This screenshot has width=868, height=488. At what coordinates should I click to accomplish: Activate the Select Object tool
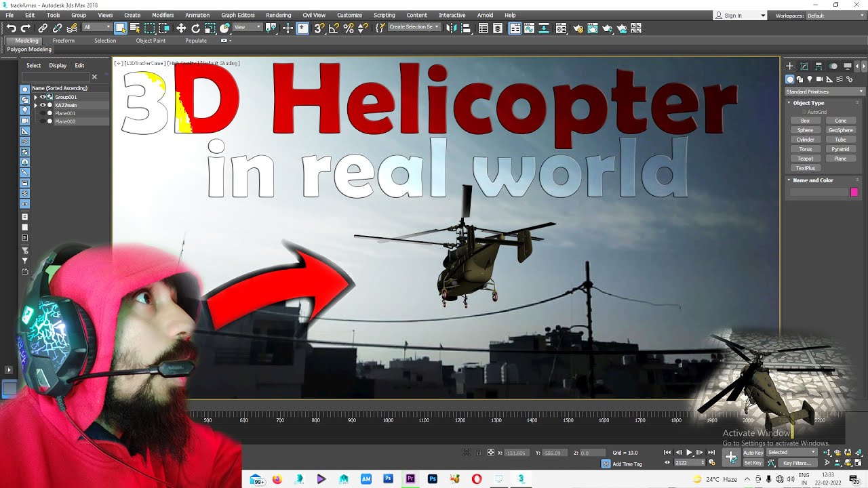pyautogui.click(x=120, y=28)
